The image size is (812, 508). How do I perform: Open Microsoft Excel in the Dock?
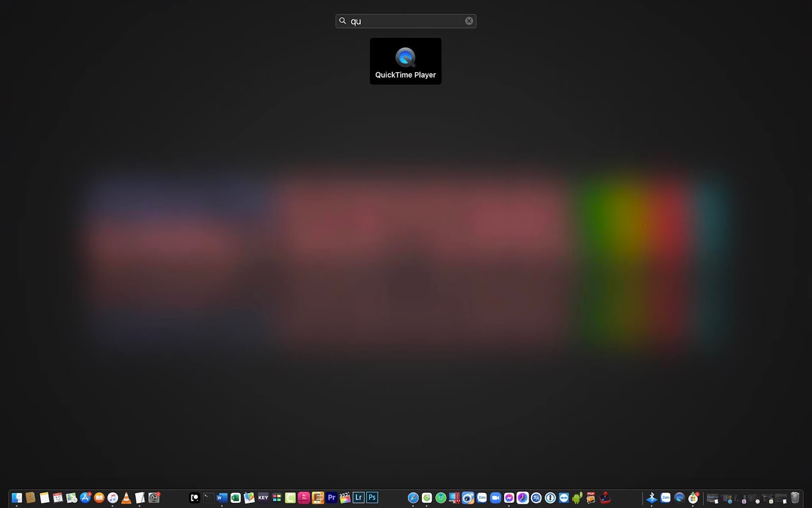click(x=235, y=498)
